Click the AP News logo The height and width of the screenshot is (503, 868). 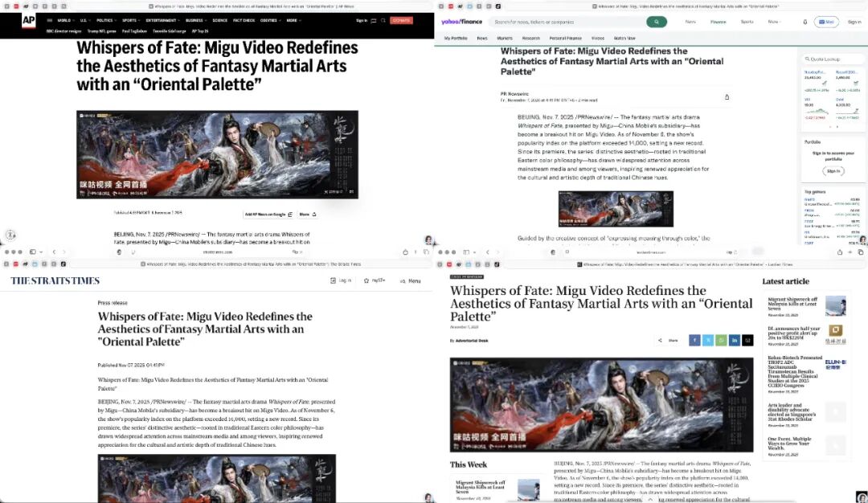[x=28, y=20]
